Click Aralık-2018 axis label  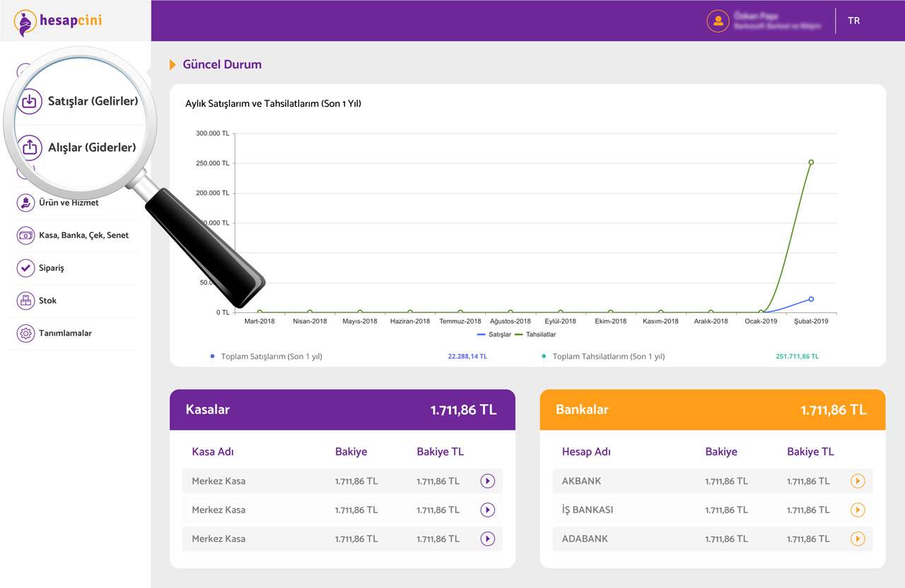(711, 321)
